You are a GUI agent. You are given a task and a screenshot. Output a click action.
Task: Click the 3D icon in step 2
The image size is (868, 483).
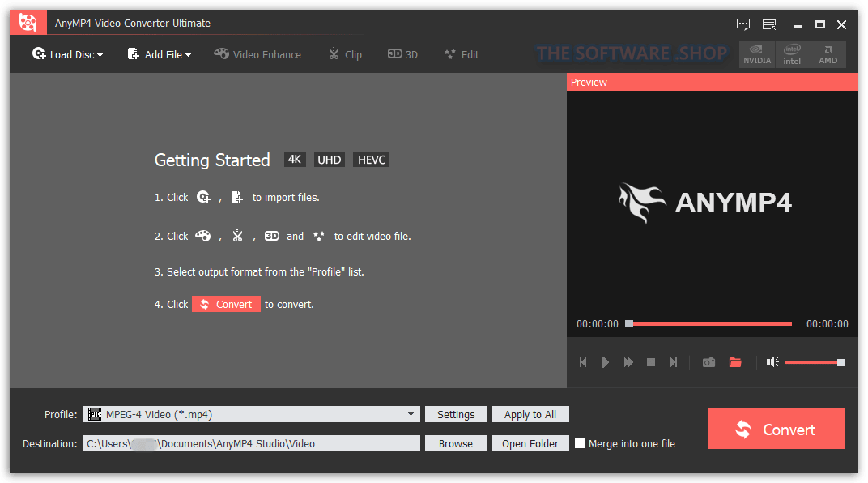(271, 236)
